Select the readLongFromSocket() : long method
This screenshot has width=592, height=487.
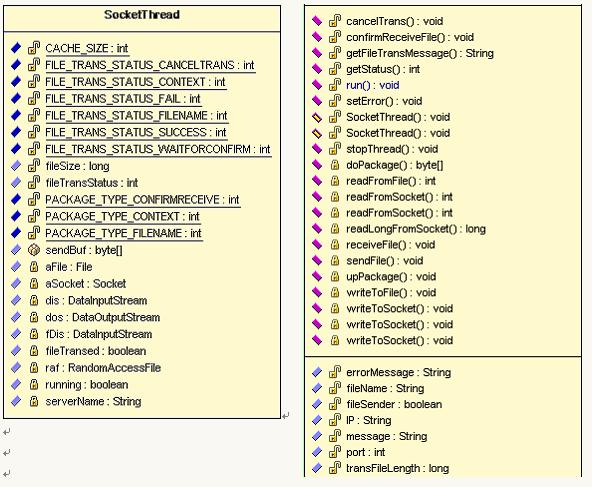(416, 229)
